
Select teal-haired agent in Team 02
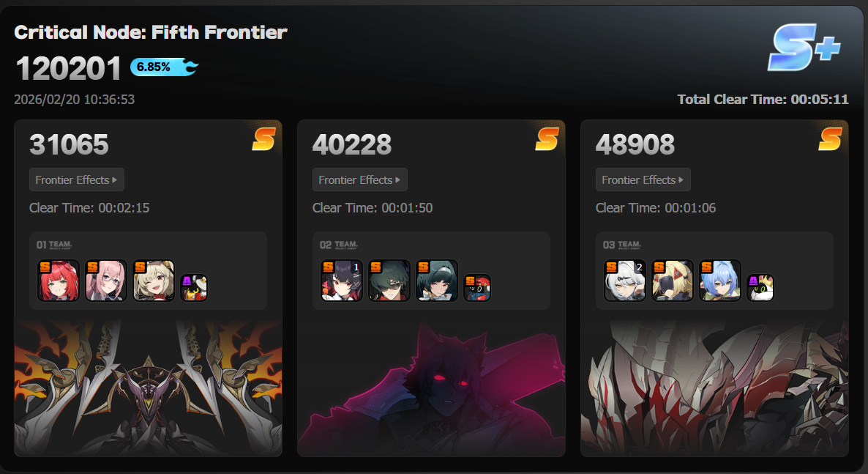point(437,281)
